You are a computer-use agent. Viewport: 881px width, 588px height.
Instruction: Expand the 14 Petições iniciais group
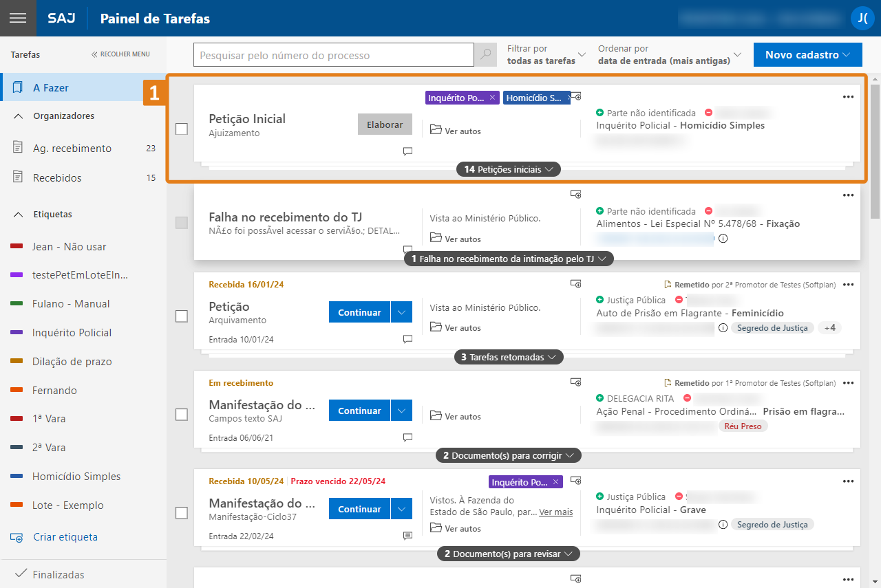pos(509,169)
